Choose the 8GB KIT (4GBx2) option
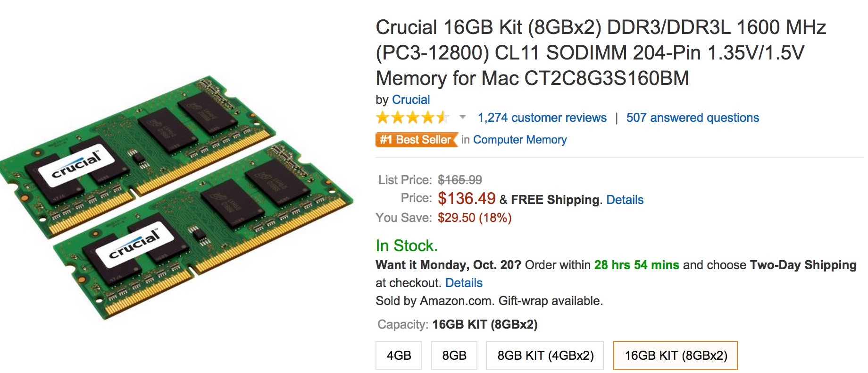This screenshot has height=373, width=868. click(x=545, y=356)
